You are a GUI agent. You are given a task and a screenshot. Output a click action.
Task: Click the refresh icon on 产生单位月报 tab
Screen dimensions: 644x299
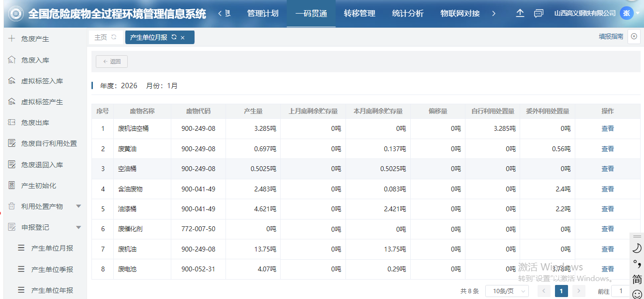(x=174, y=37)
